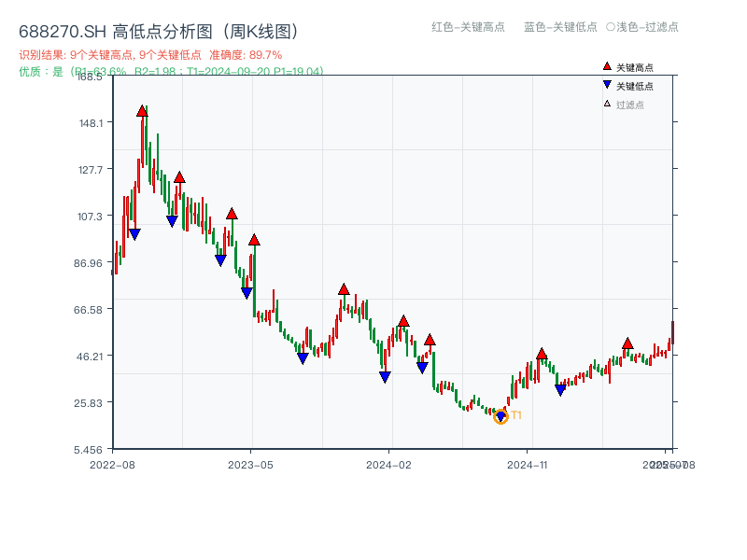Click the blue triangle at the chart's lowest point
This screenshot has height=560, width=747.
(x=500, y=415)
